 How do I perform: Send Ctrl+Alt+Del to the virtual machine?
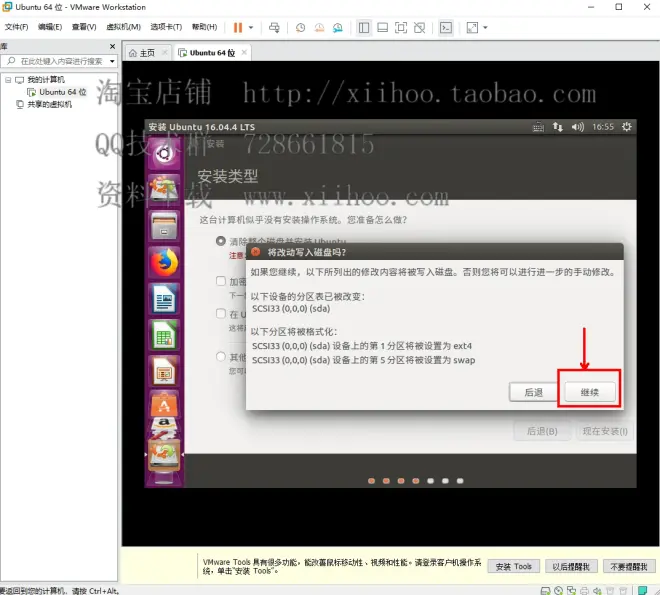(274, 28)
